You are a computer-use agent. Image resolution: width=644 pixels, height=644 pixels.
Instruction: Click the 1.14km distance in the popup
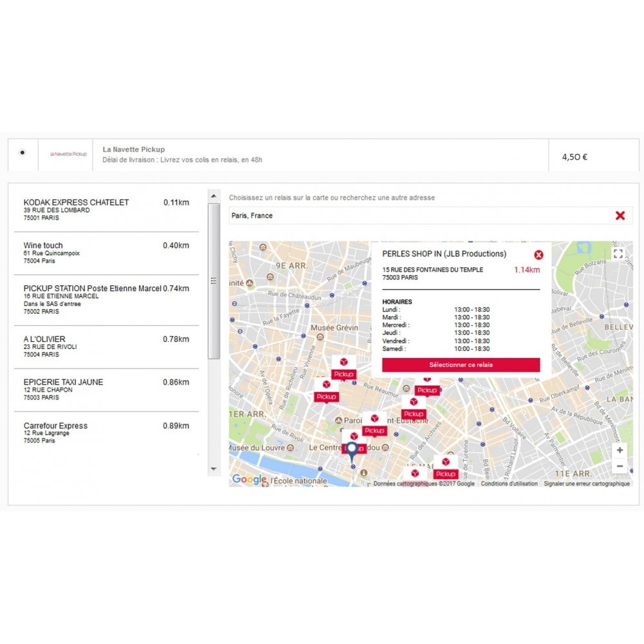coord(527,270)
